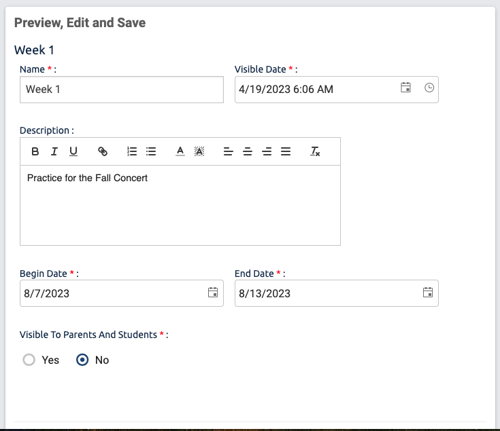The height and width of the screenshot is (431, 500).
Task: Justify the description text
Action: pyautogui.click(x=286, y=152)
